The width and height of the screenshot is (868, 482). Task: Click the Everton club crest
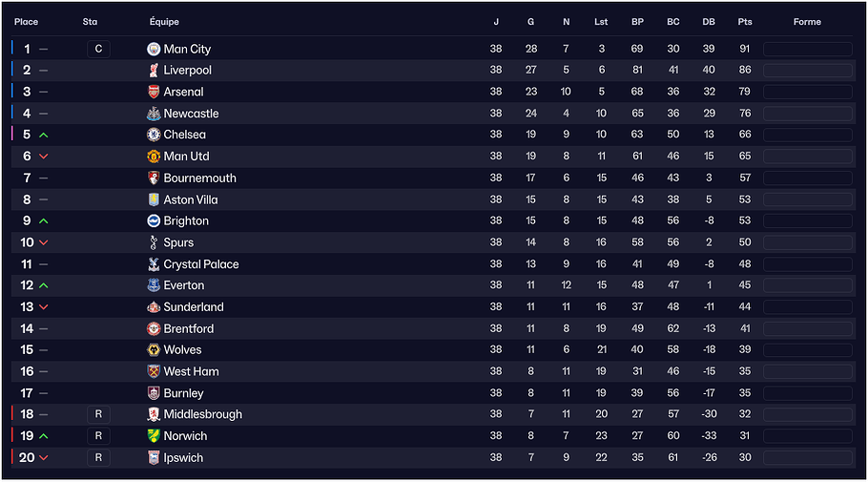[154, 285]
